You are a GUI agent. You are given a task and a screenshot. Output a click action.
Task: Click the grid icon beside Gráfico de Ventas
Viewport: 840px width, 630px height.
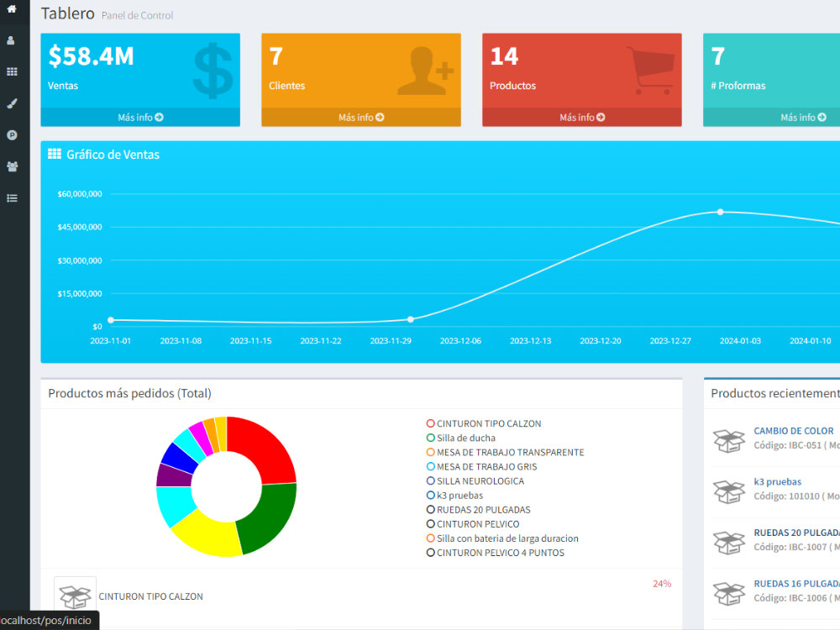54,155
